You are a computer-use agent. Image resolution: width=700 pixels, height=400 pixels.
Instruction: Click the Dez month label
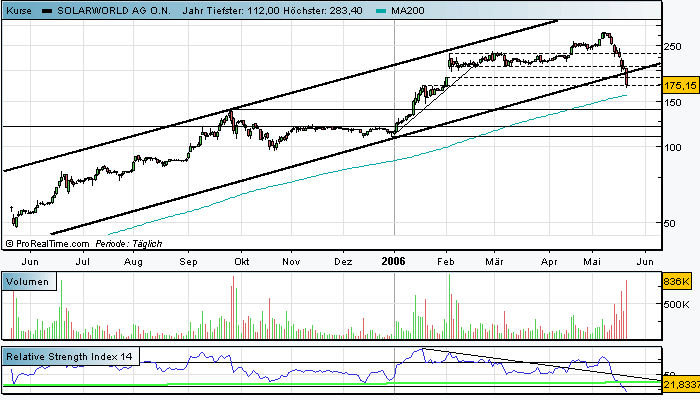click(343, 262)
